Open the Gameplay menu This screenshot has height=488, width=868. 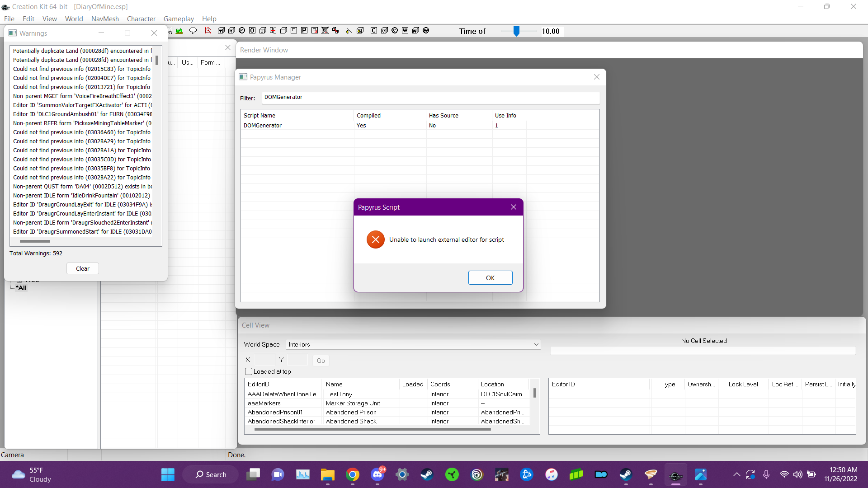(179, 19)
